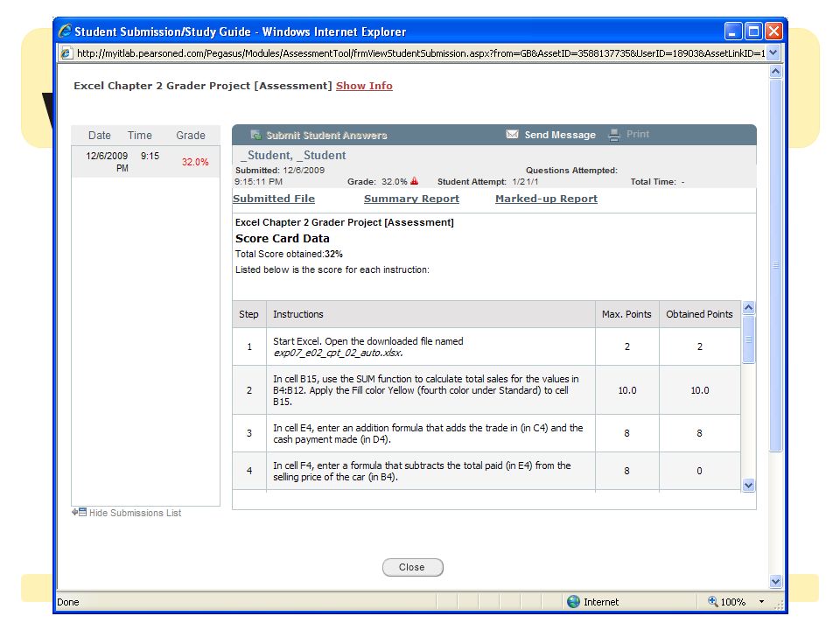
Task: Click the zoom magnifier icon in status bar
Action: pyautogui.click(x=712, y=601)
